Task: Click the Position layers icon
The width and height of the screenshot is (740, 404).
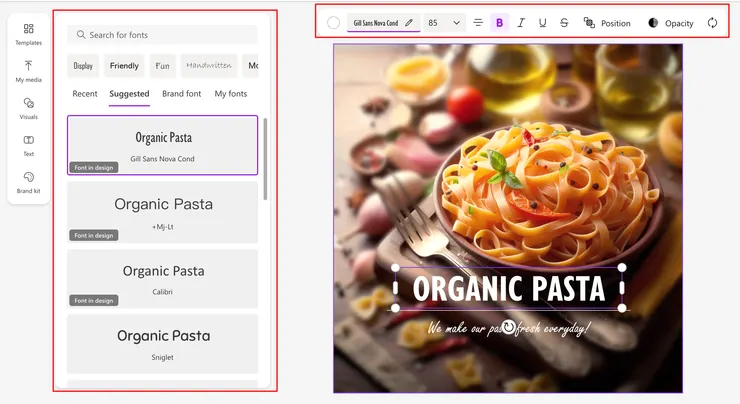Action: coord(589,23)
